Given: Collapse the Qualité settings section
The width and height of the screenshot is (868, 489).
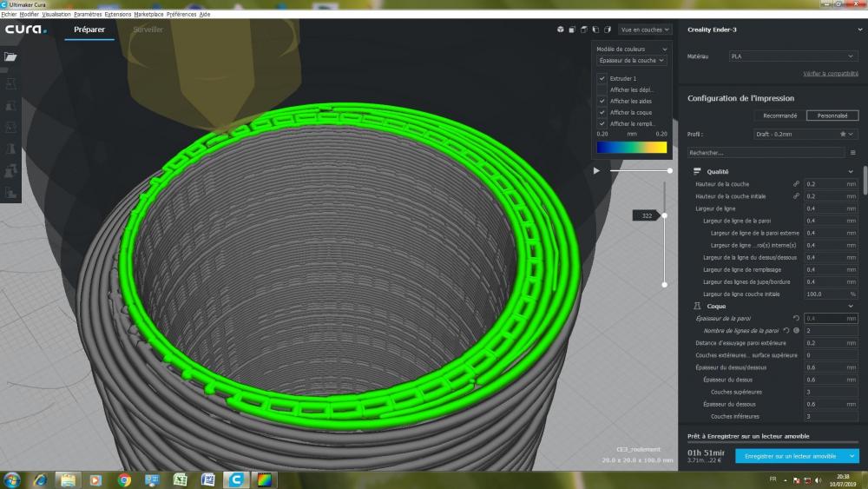Looking at the screenshot, I should click(851, 172).
